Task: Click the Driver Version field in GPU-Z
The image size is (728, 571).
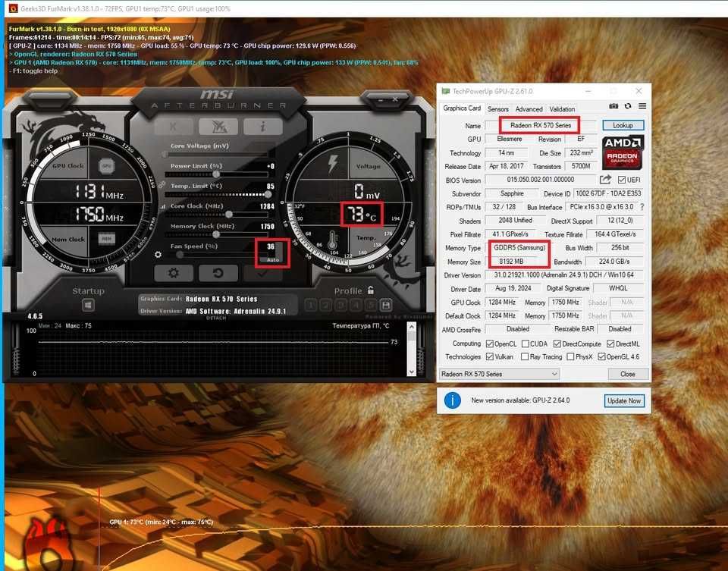Action: pyautogui.click(x=563, y=275)
